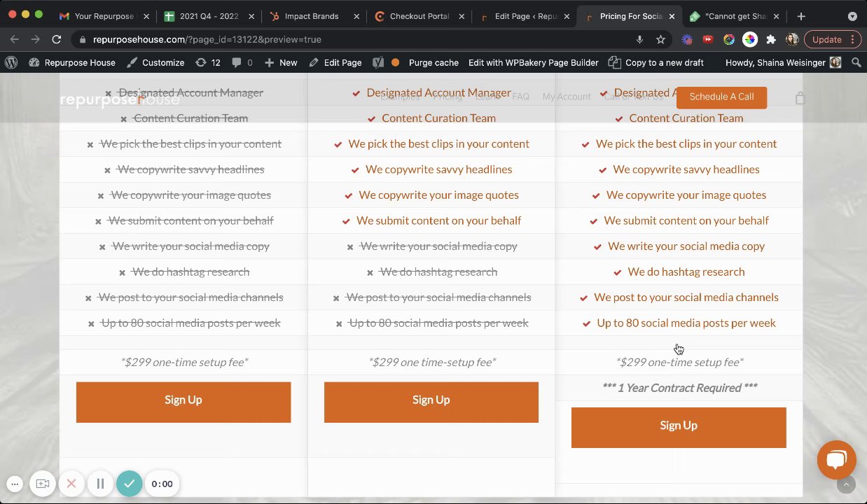Cancel the recording with the red X
867x504 pixels.
pos(71,484)
